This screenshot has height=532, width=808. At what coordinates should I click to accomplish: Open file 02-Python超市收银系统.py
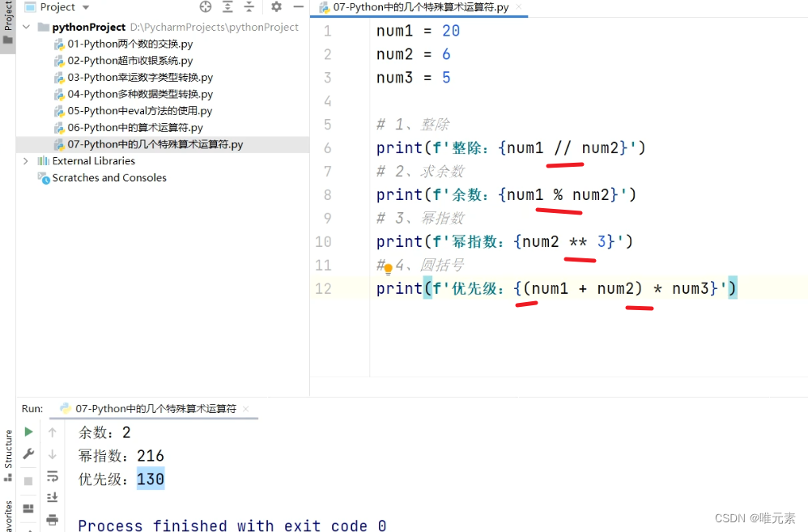tap(130, 60)
